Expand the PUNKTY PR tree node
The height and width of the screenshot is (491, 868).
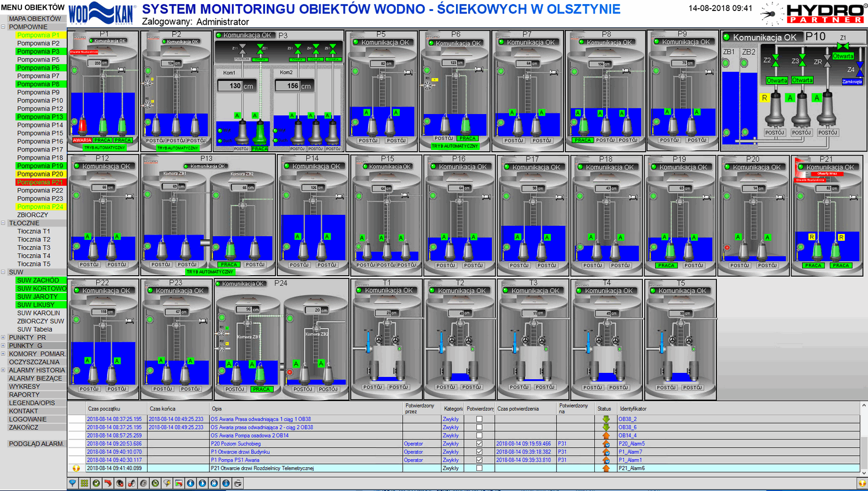pos(3,337)
